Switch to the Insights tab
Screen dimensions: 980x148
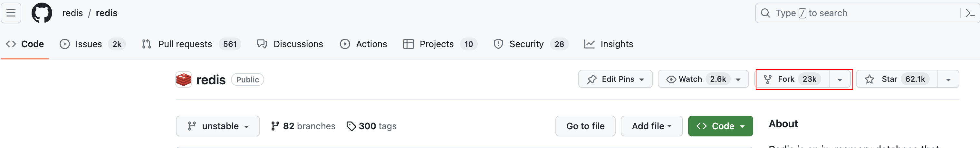pos(616,44)
